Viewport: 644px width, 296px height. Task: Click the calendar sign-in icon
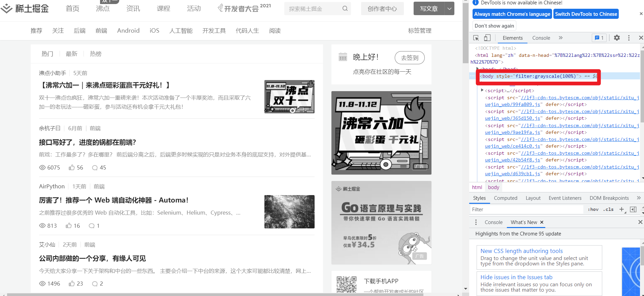(343, 57)
